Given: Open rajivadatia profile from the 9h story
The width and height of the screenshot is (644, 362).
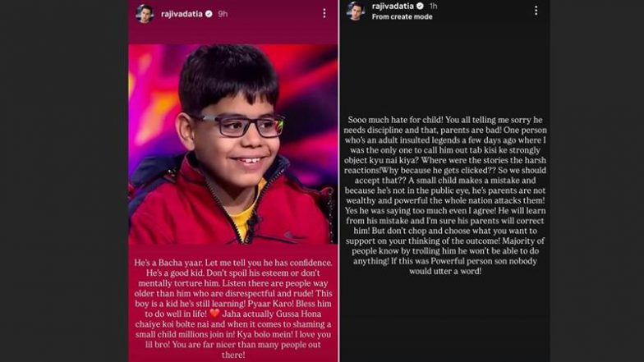Looking at the screenshot, I should [x=182, y=14].
